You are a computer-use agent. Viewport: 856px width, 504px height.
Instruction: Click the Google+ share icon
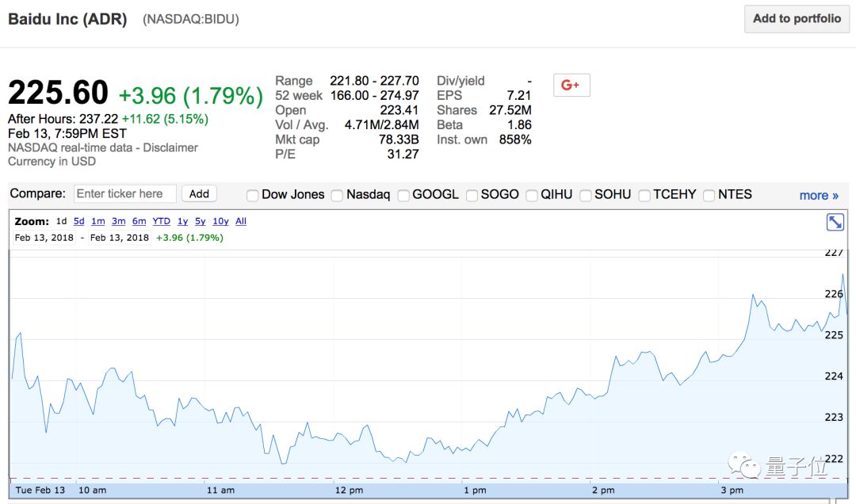(571, 85)
